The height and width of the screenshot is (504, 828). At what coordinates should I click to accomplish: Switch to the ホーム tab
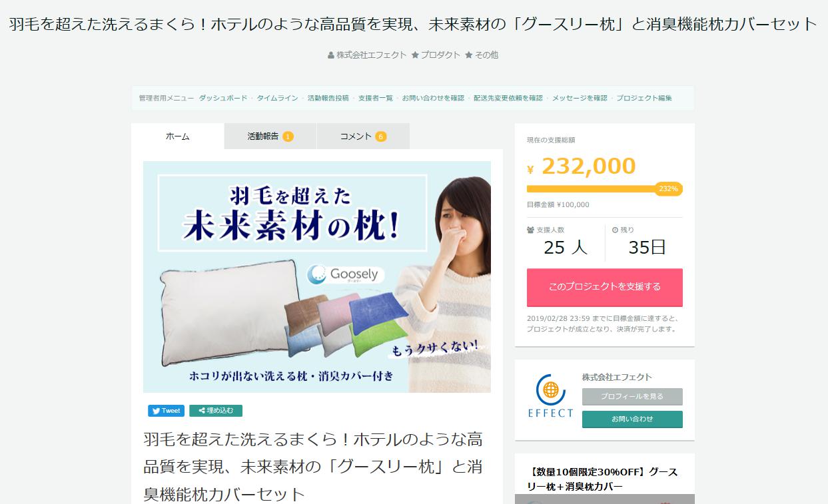pyautogui.click(x=178, y=136)
